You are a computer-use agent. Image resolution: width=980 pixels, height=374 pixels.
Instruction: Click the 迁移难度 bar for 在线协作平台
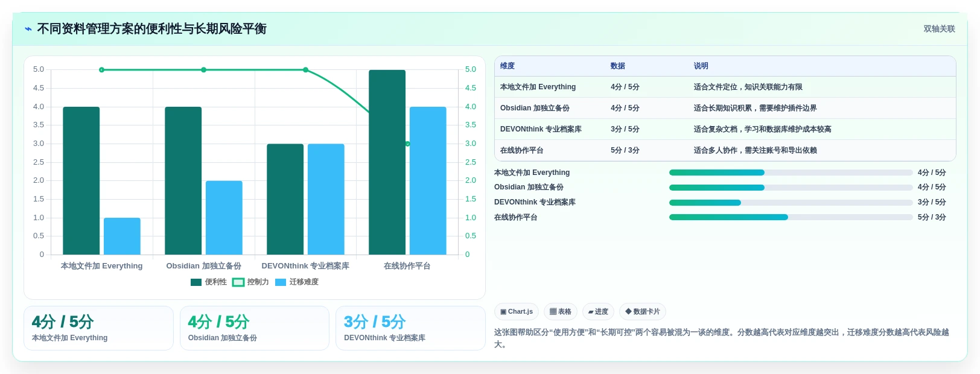click(428, 181)
